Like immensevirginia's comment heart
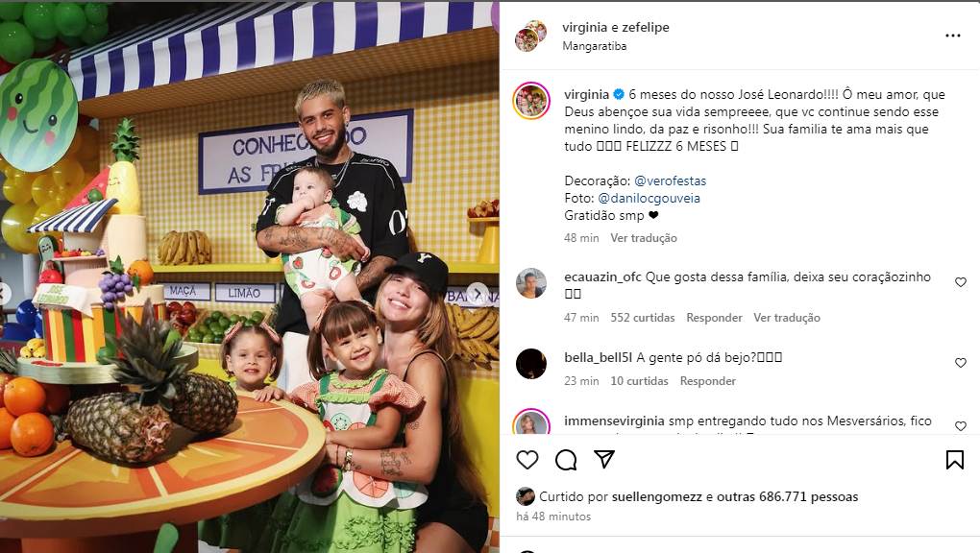The height and width of the screenshot is (553, 980). [961, 426]
